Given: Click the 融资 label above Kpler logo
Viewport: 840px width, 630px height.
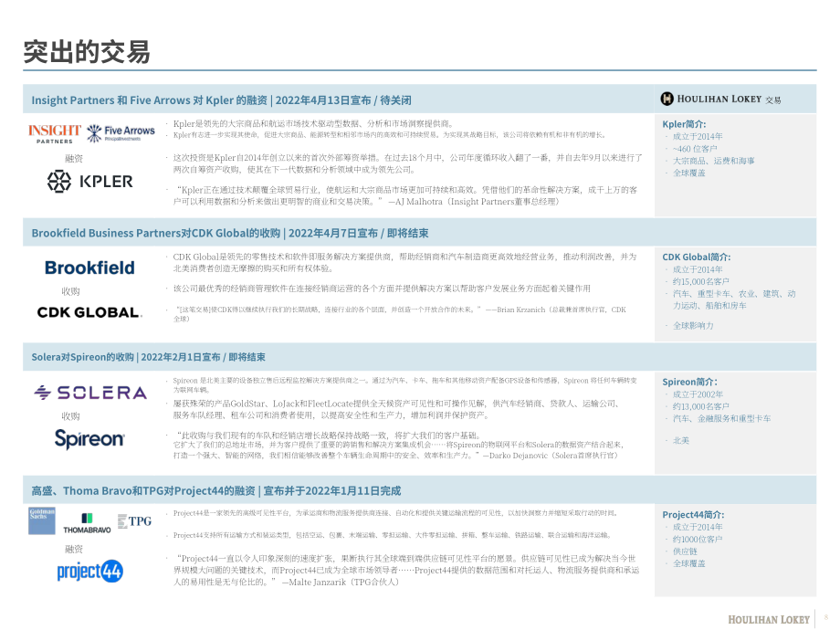Looking at the screenshot, I should coord(74,159).
